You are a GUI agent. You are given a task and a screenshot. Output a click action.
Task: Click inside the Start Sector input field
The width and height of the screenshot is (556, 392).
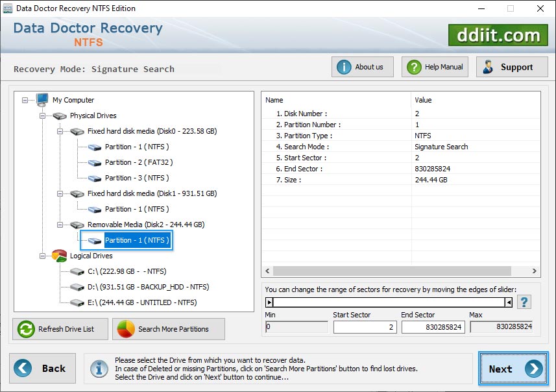pos(365,327)
